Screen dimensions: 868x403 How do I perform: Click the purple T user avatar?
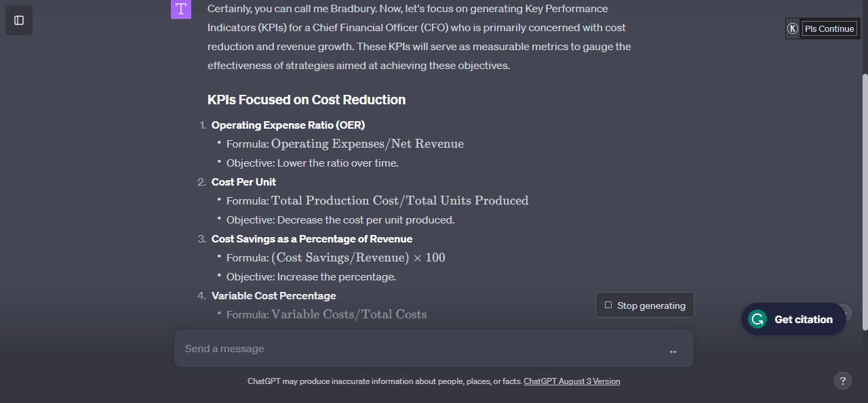181,9
